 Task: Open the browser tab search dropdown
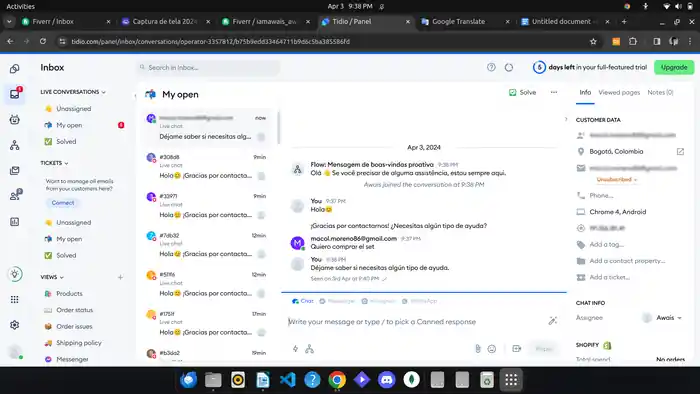(x=9, y=21)
